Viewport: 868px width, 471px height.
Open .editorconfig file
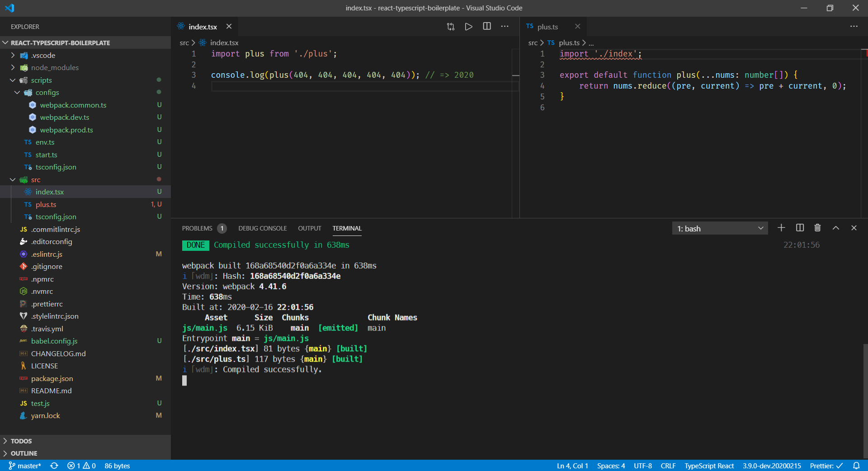85,241
